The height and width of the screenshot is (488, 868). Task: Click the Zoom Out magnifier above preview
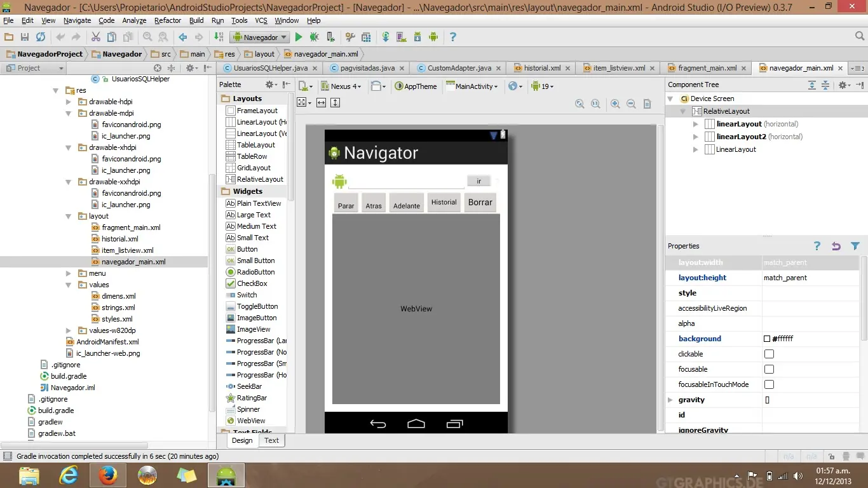[631, 104]
